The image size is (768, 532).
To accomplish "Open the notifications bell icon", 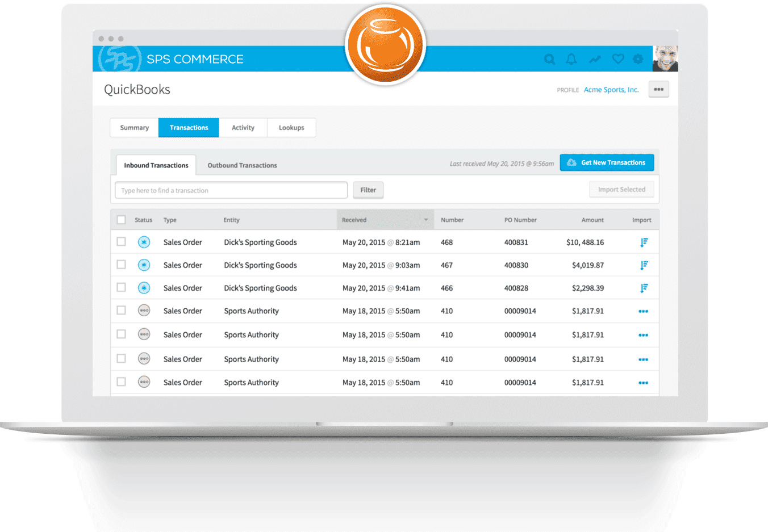I will (571, 59).
